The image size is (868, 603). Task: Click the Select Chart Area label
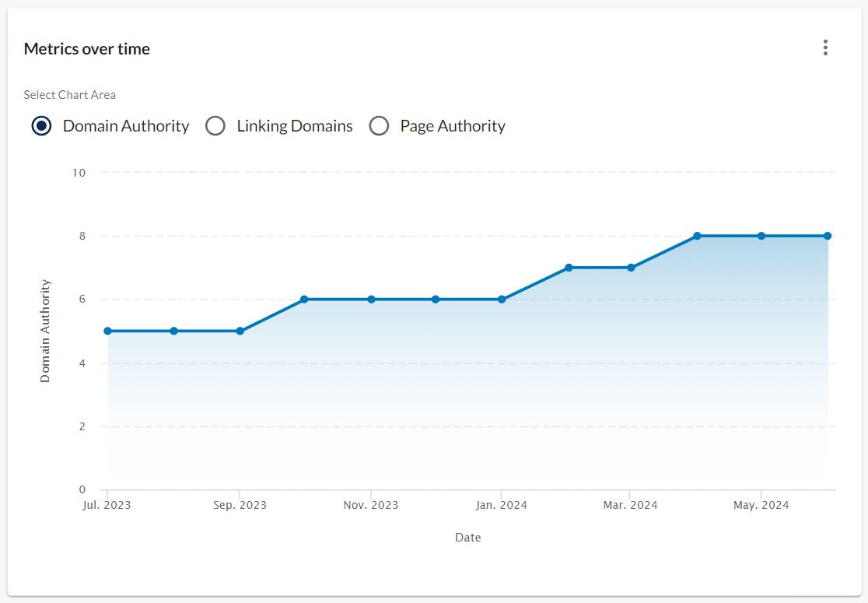tap(69, 94)
